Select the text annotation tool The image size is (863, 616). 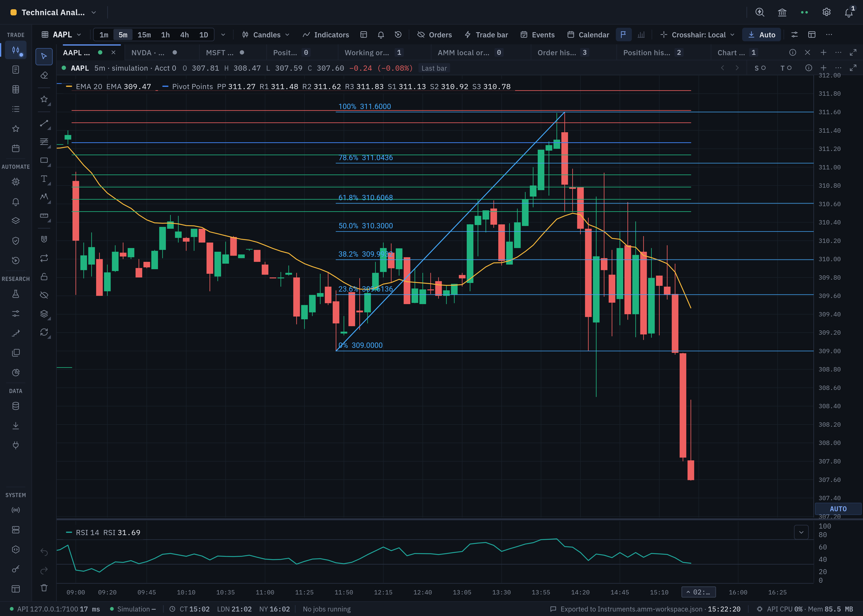click(44, 179)
